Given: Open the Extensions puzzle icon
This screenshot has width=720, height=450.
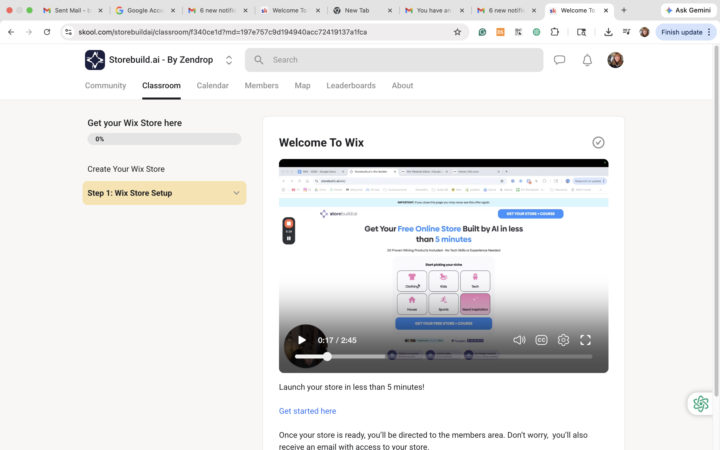Looking at the screenshot, I should point(555,32).
